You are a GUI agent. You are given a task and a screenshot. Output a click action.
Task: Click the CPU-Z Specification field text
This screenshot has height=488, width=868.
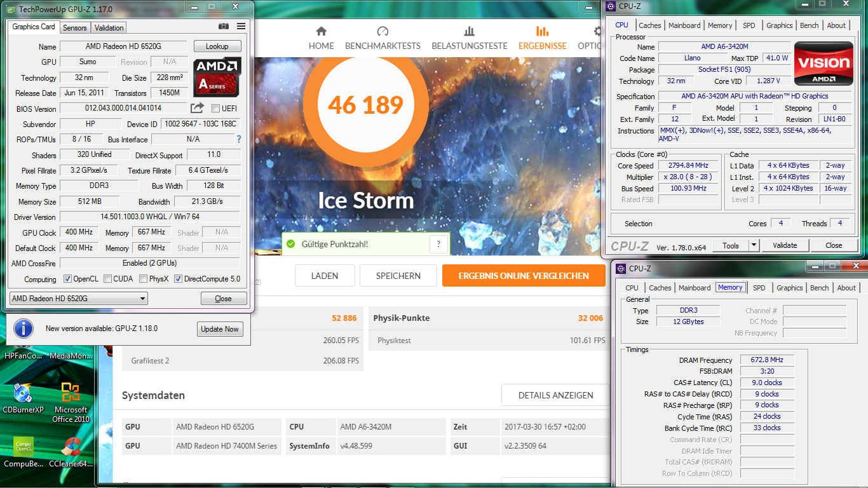(755, 96)
